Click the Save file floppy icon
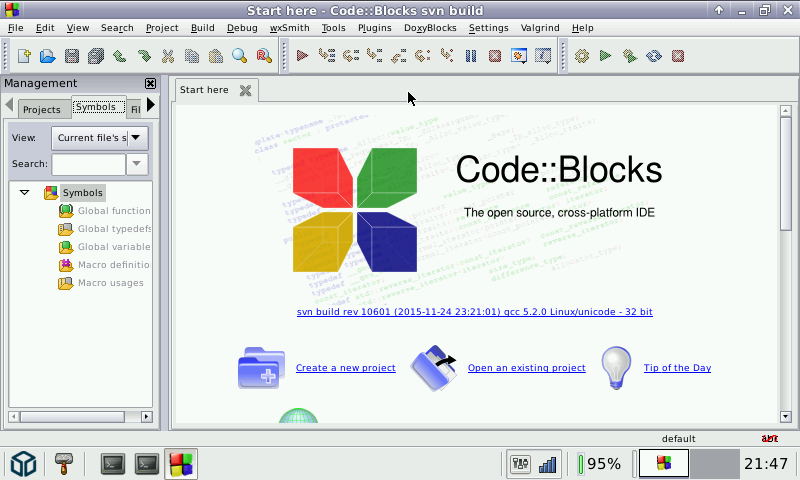Image resolution: width=800 pixels, height=480 pixels. point(71,56)
